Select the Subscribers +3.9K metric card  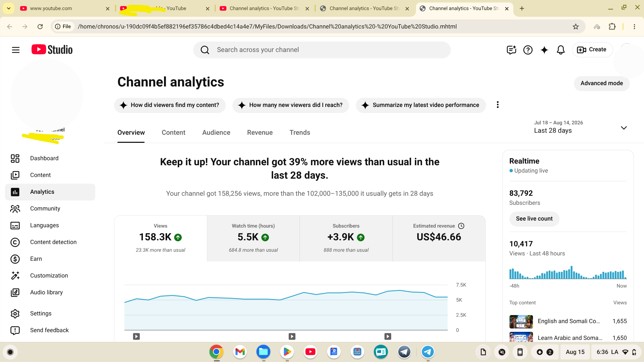(346, 238)
